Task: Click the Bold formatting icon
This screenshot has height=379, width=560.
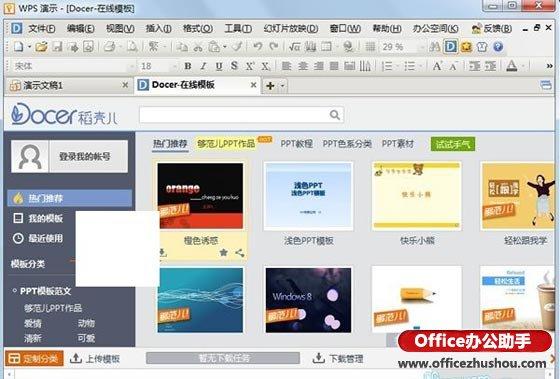Action: (188, 66)
